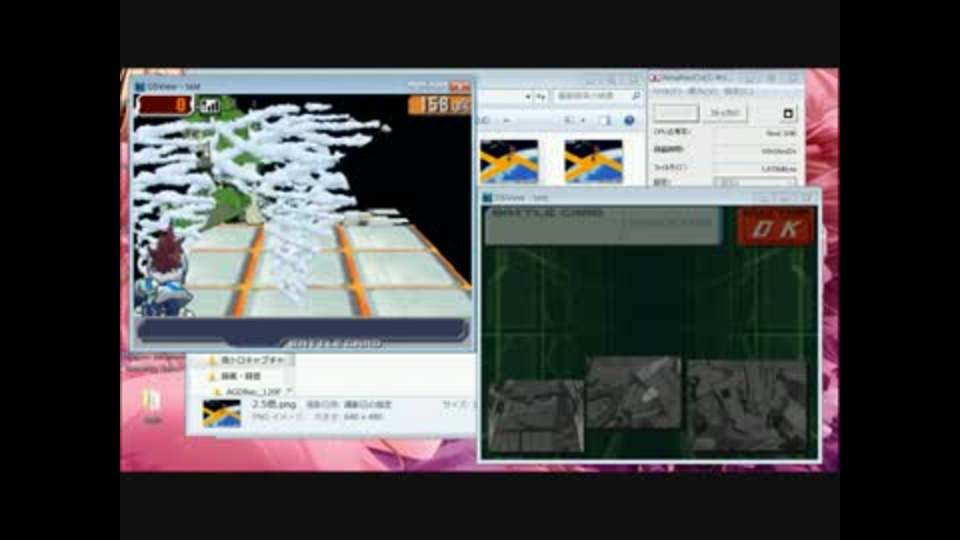This screenshot has height=540, width=960.
Task: Click the Explorer refresh button beside the address bar
Action: pos(541,96)
